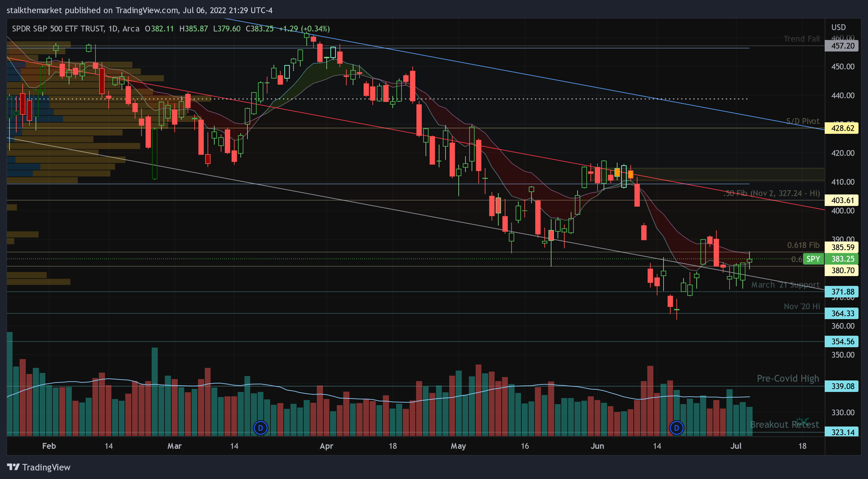868x479 pixels.
Task: Click the dividend marker in mid-June
Action: point(676,428)
